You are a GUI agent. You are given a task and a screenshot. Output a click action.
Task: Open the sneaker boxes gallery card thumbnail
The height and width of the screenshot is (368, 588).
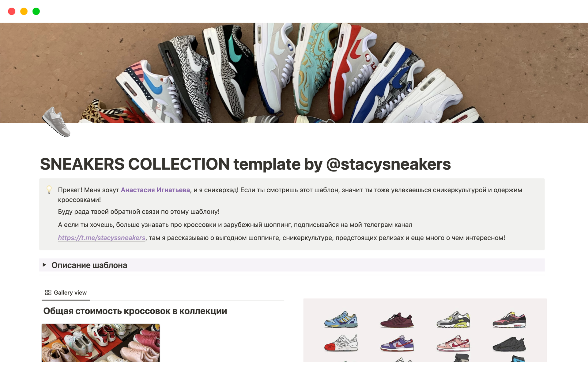101,343
